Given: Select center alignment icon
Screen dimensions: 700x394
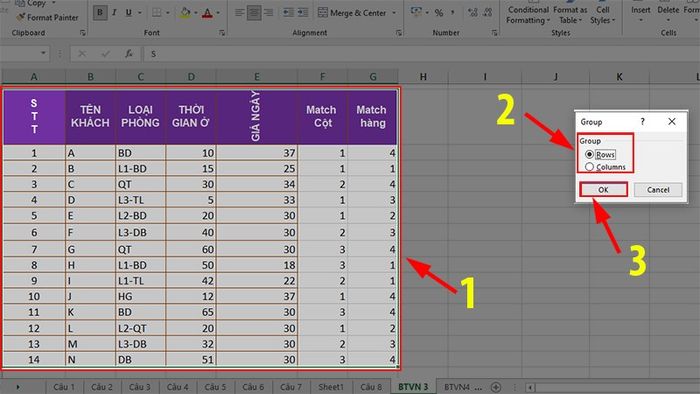Looking at the screenshot, I should point(254,13).
